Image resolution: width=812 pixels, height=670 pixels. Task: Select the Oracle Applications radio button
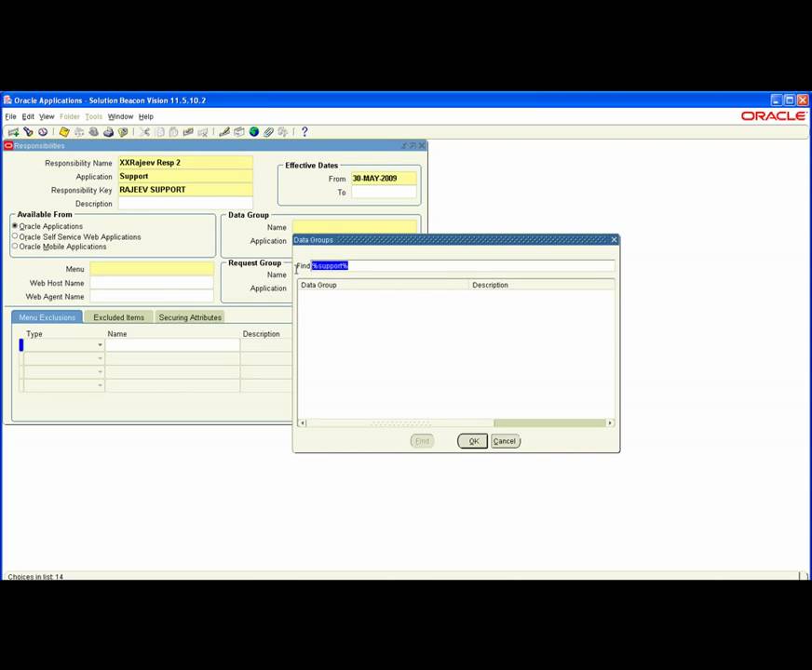coord(15,226)
